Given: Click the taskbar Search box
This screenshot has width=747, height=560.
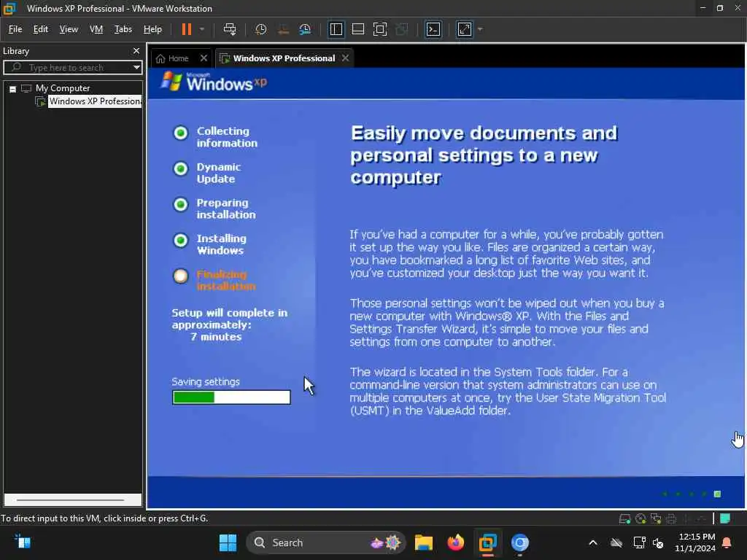Looking at the screenshot, I should [326, 542].
